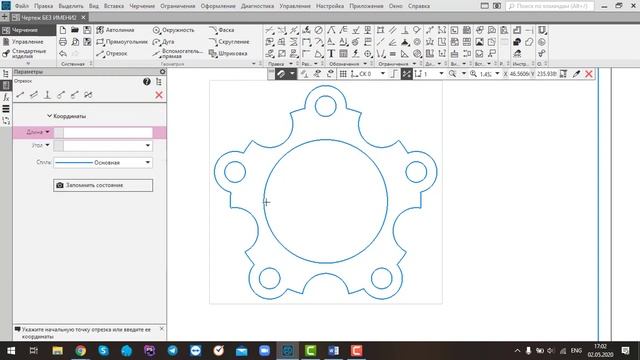Select the Вспомогательная прямая tool

coord(178,53)
